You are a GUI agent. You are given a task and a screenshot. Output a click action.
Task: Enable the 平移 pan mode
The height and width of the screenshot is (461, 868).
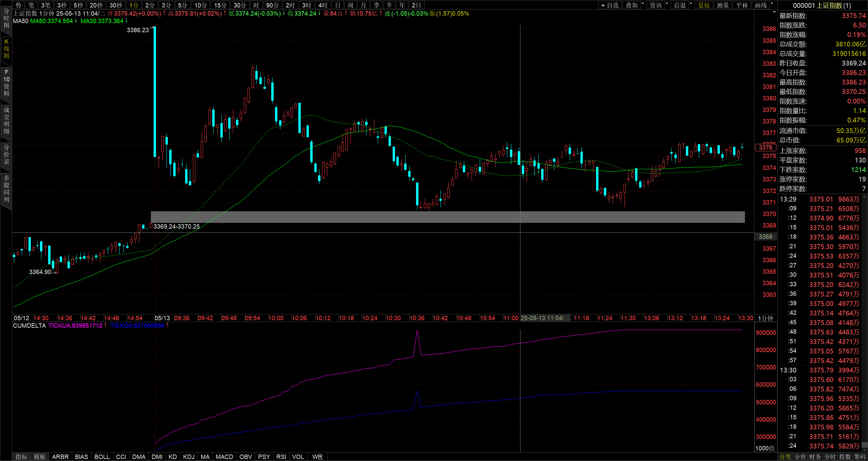(742, 5)
